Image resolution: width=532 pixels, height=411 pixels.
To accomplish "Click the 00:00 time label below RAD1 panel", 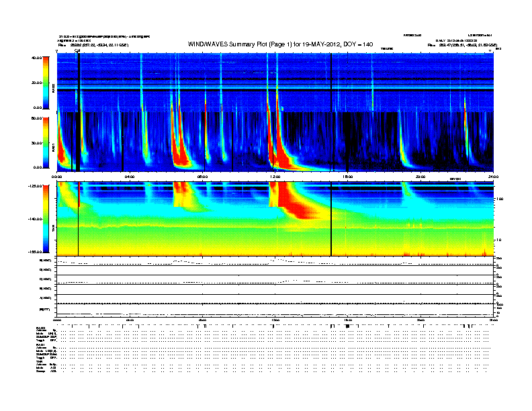I will click(x=57, y=177).
